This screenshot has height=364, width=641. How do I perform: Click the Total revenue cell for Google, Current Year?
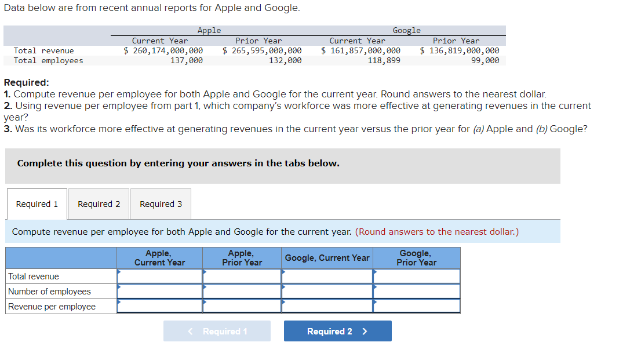327,276
